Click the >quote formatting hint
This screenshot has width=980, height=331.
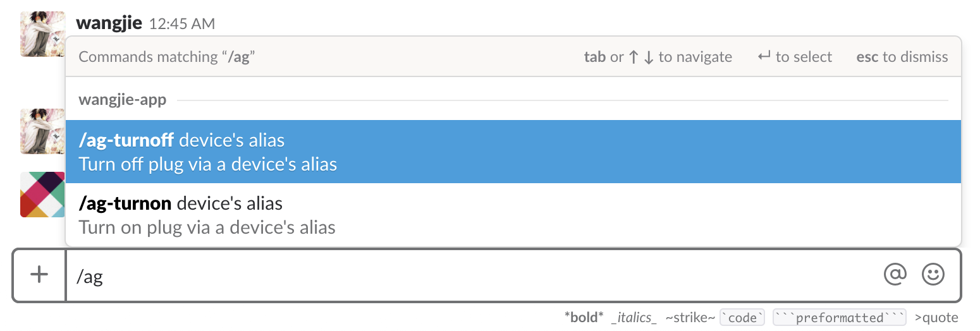click(936, 317)
